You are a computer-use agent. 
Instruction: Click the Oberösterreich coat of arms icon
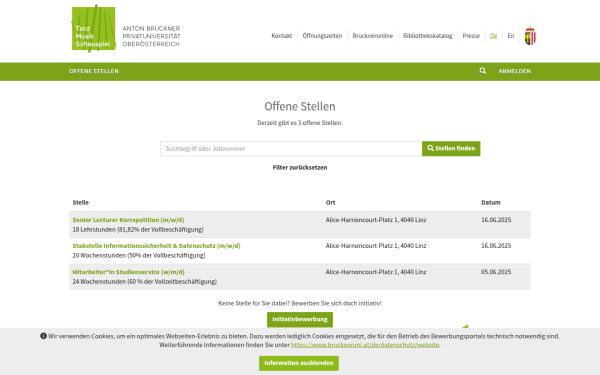(x=530, y=36)
